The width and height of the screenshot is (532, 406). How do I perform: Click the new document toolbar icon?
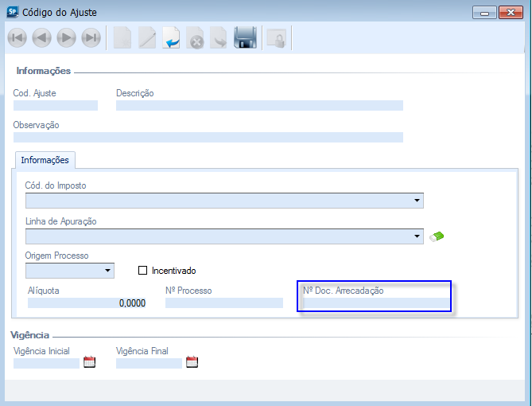pos(122,38)
